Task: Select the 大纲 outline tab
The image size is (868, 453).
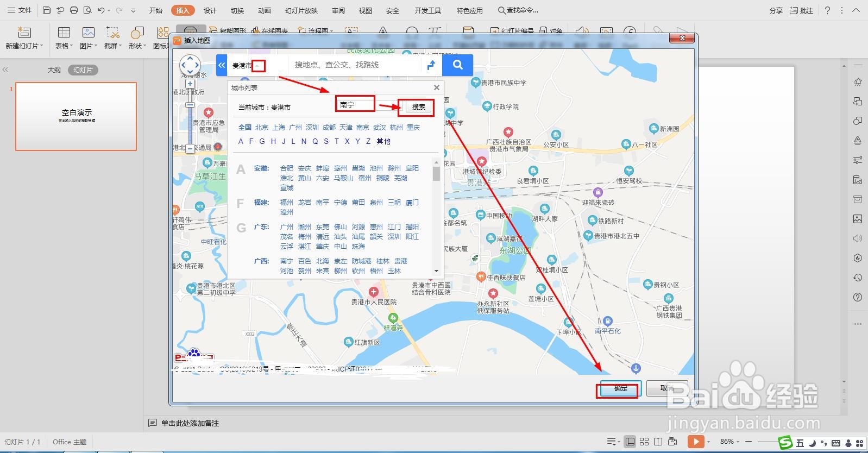Action: (54, 70)
